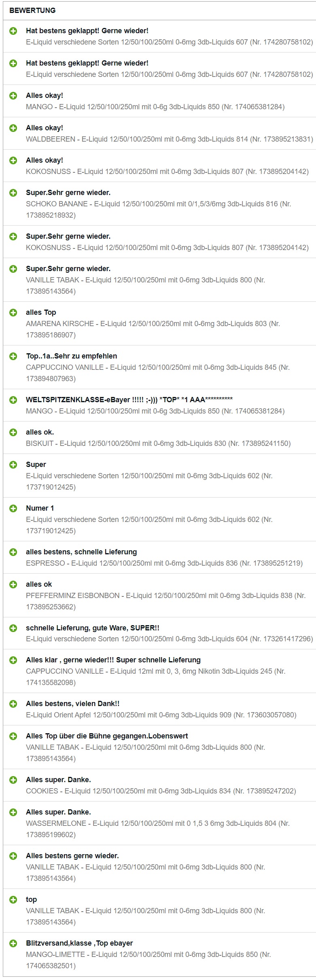The image size is (316, 980).
Task: Click the positive feedback icon next to 'alles Top'
Action: [x=13, y=312]
